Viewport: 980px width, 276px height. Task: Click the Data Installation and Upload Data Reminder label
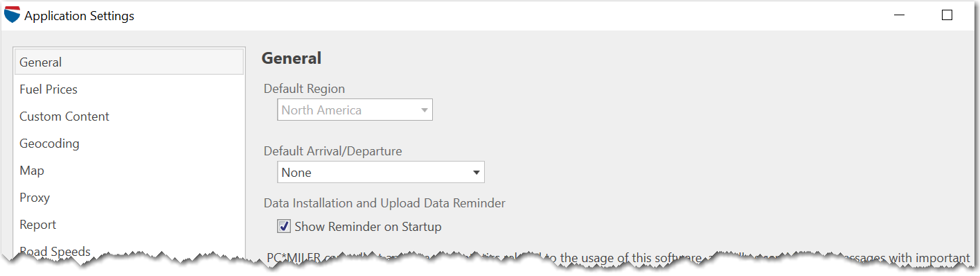click(384, 203)
